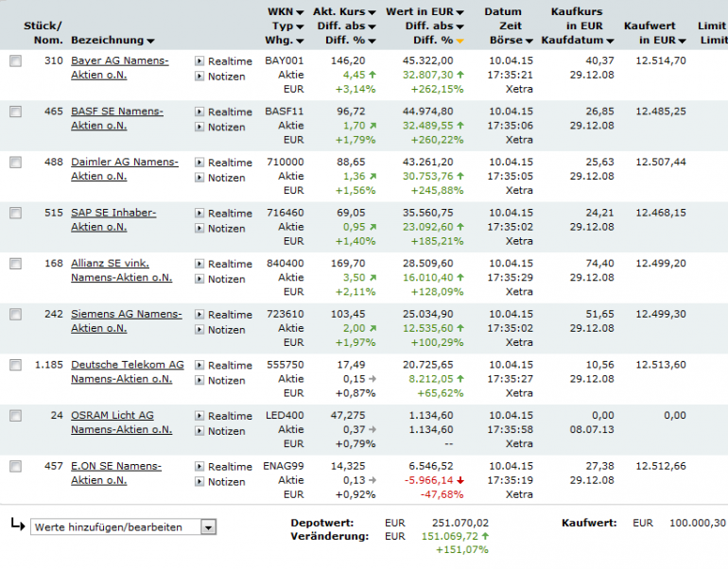This screenshot has height=569, width=728.
Task: Check the box for E.ON SE position
Action: coord(16,466)
